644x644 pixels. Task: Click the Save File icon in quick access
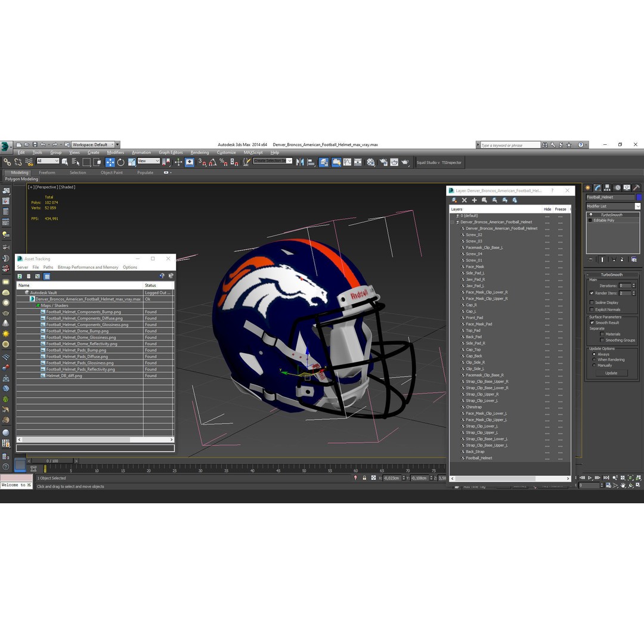pos(35,144)
